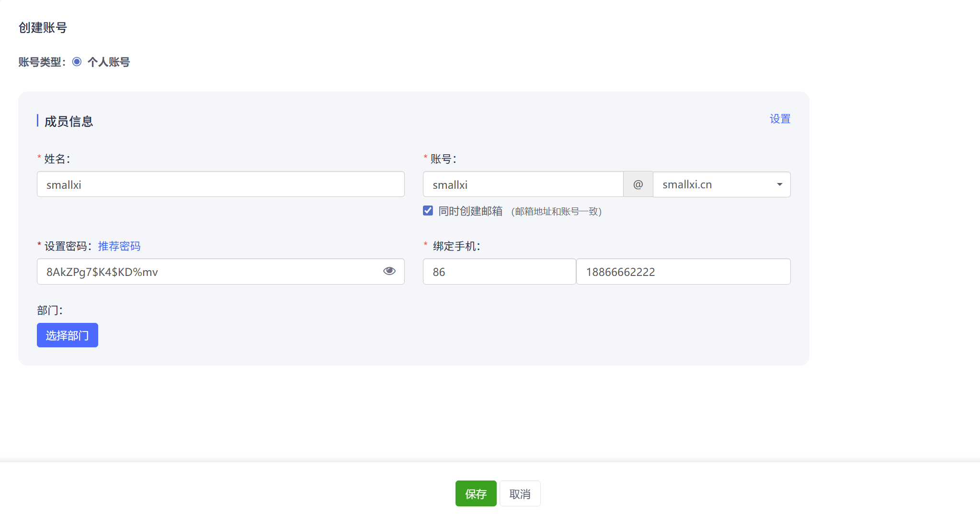The width and height of the screenshot is (980, 515).
Task: Click the 取消 button
Action: click(520, 493)
